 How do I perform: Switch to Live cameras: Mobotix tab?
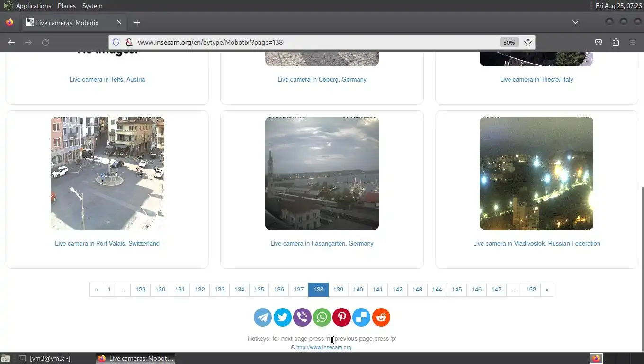(x=75, y=22)
